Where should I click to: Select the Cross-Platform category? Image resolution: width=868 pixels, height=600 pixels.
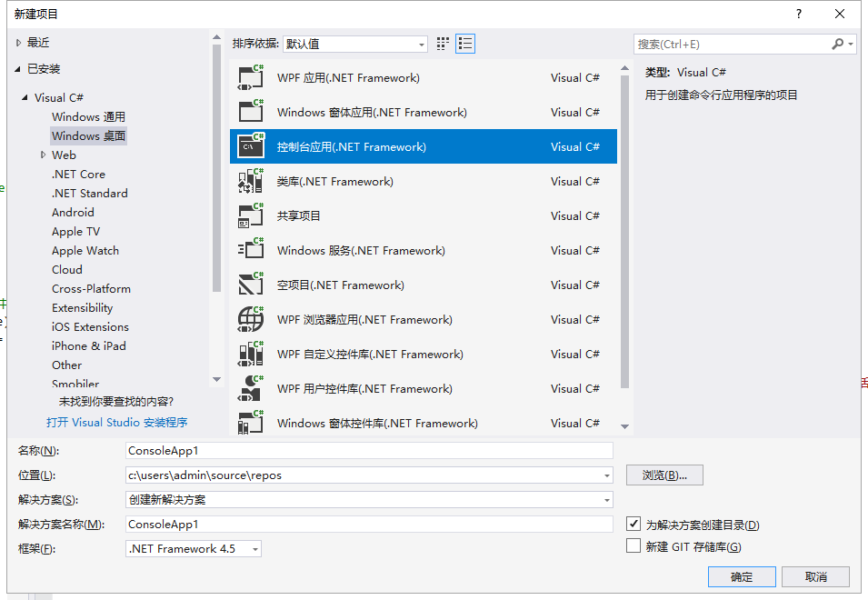[91, 289]
